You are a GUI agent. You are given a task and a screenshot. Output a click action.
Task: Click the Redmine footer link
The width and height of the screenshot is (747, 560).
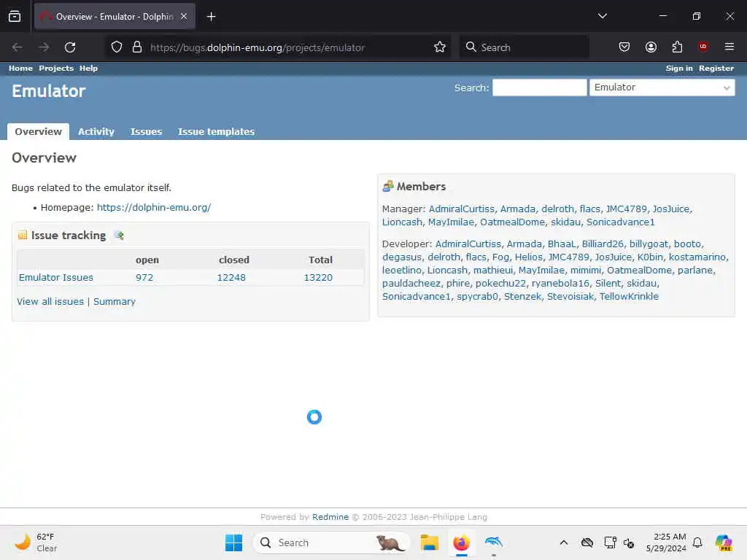click(330, 517)
